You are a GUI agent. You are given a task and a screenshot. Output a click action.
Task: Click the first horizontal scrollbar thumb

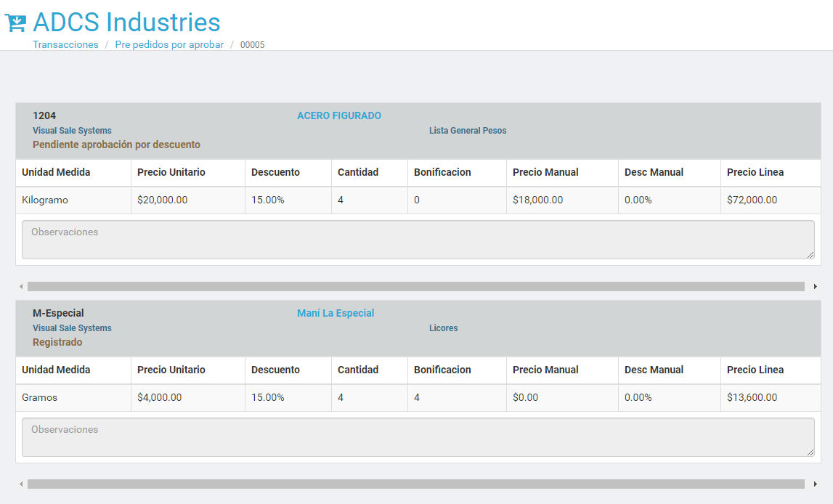(416, 287)
